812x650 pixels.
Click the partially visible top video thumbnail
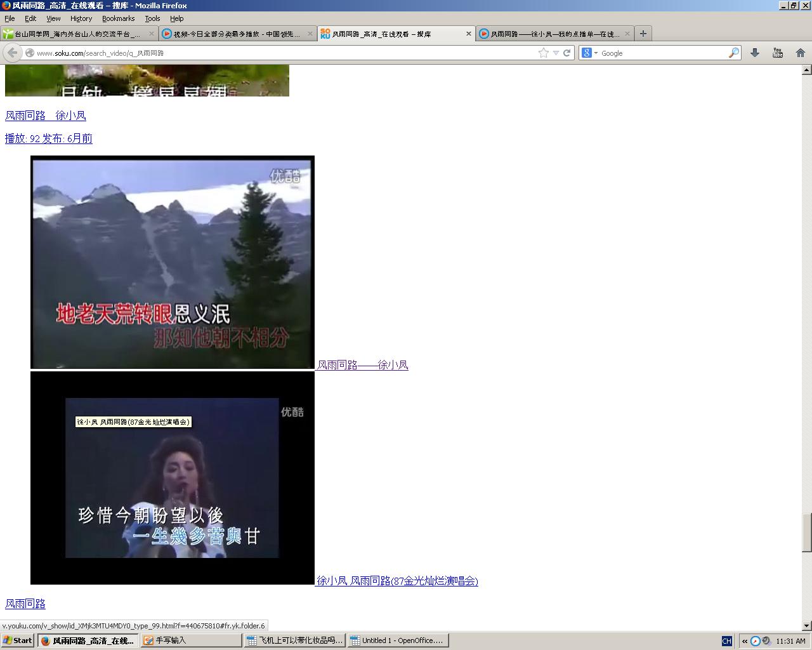click(x=147, y=81)
